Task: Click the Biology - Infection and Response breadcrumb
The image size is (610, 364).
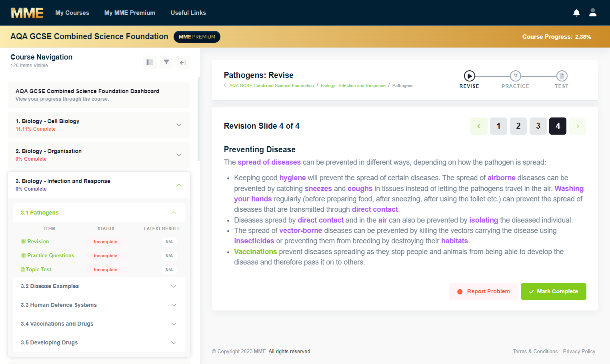Action: point(353,86)
